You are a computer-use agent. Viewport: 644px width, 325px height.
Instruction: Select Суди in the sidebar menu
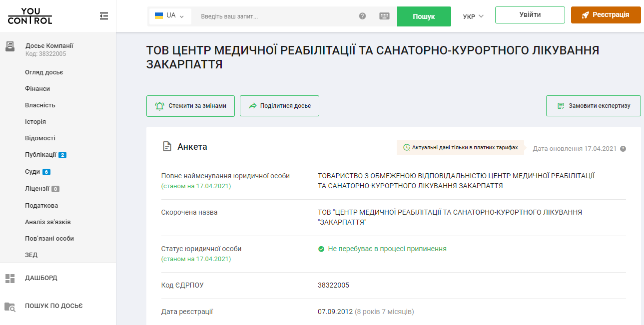[32, 172]
